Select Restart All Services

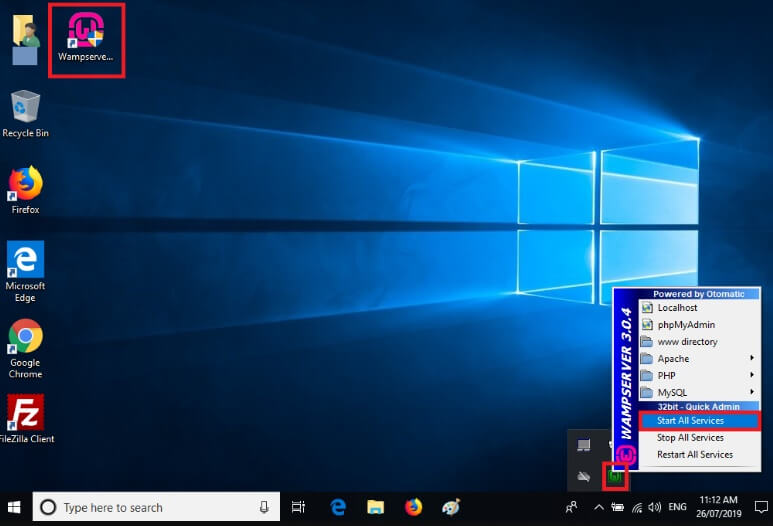click(700, 455)
